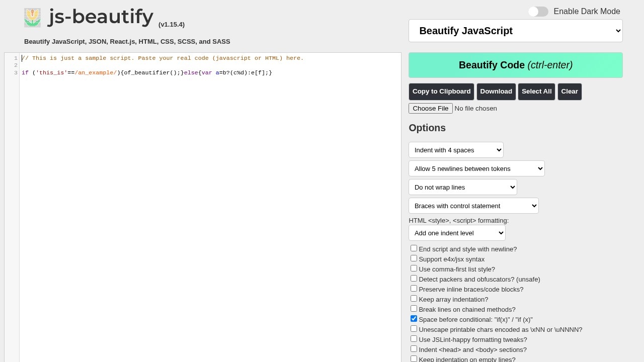Clear the code editor contents
644x362 pixels.
[x=569, y=92]
